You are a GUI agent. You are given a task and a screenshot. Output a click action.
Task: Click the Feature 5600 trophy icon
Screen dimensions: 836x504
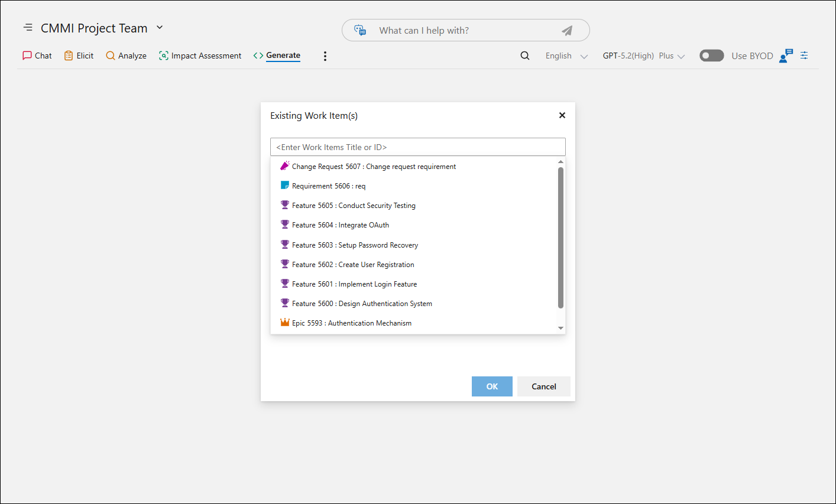click(x=284, y=303)
